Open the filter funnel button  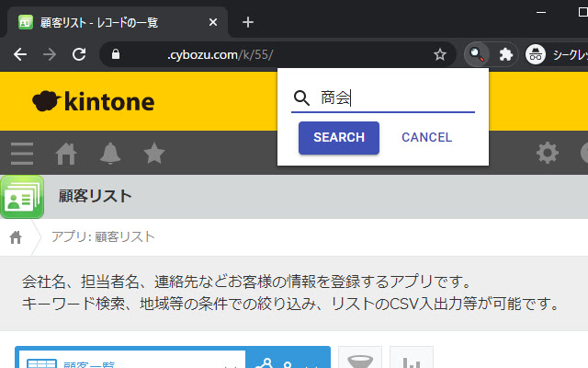point(360,358)
